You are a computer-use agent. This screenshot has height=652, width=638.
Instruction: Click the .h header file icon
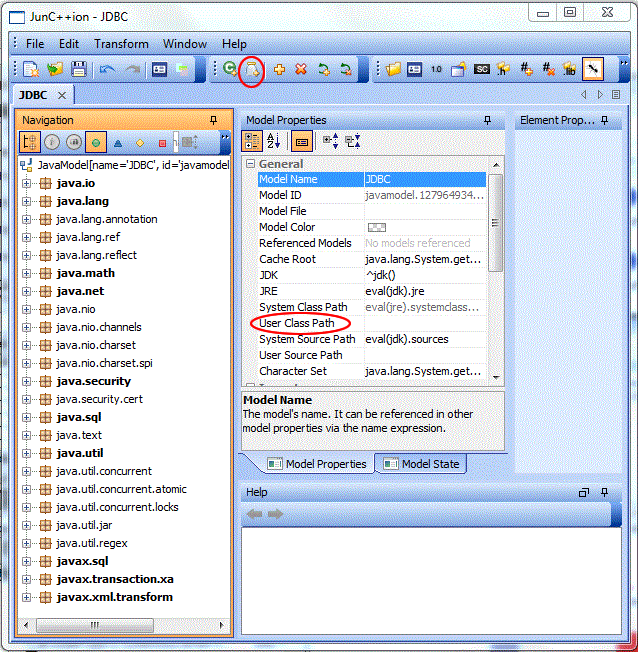(x=504, y=69)
